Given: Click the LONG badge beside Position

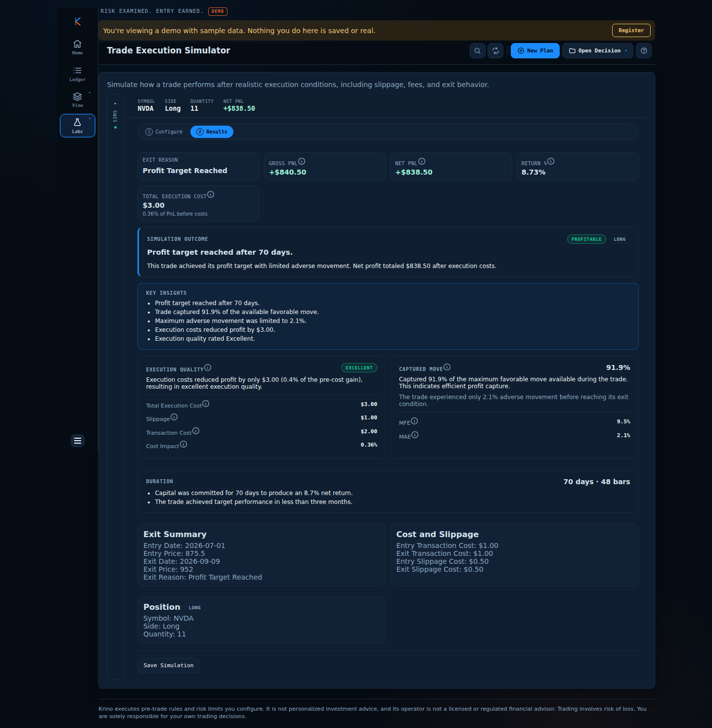Looking at the screenshot, I should pyautogui.click(x=195, y=608).
